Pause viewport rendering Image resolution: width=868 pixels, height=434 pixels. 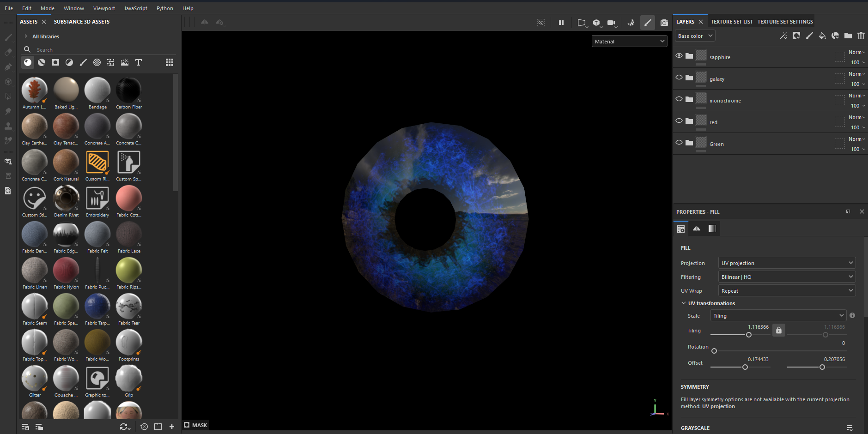pos(561,23)
